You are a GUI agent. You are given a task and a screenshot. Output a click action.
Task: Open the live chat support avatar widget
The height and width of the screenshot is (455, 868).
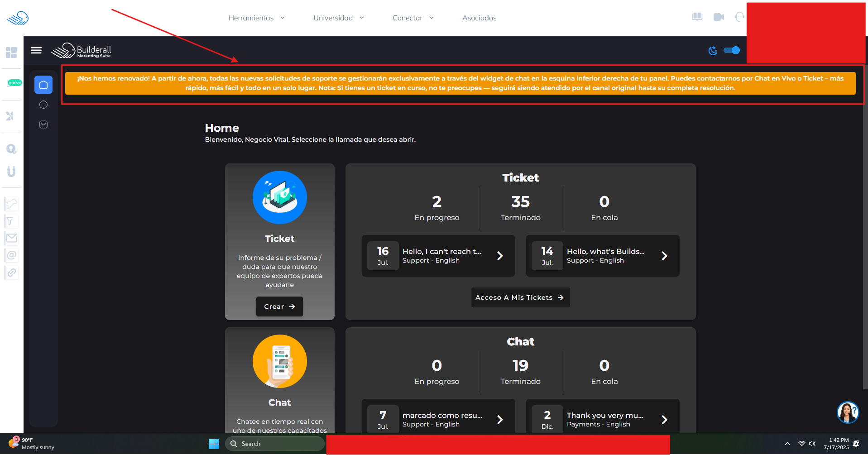click(848, 412)
